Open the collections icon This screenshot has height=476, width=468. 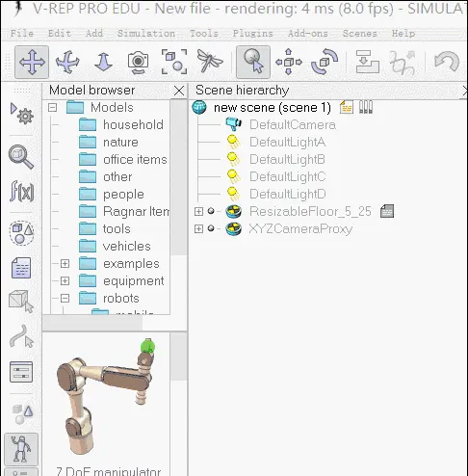21,232
